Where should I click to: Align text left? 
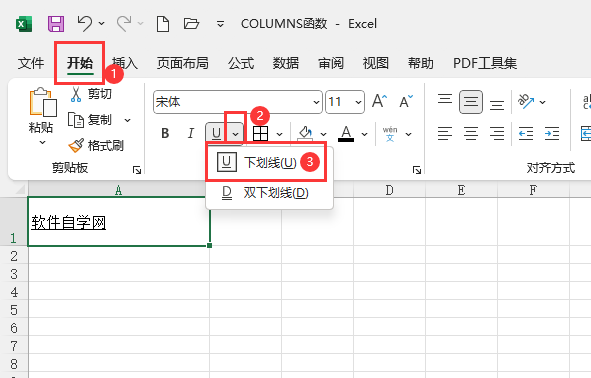click(x=445, y=133)
